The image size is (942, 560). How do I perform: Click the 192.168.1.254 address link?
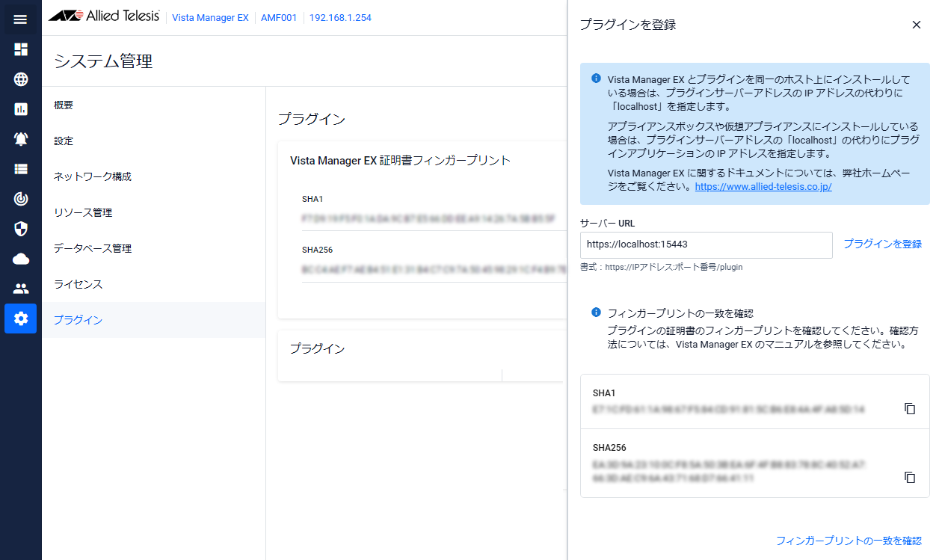tap(340, 18)
